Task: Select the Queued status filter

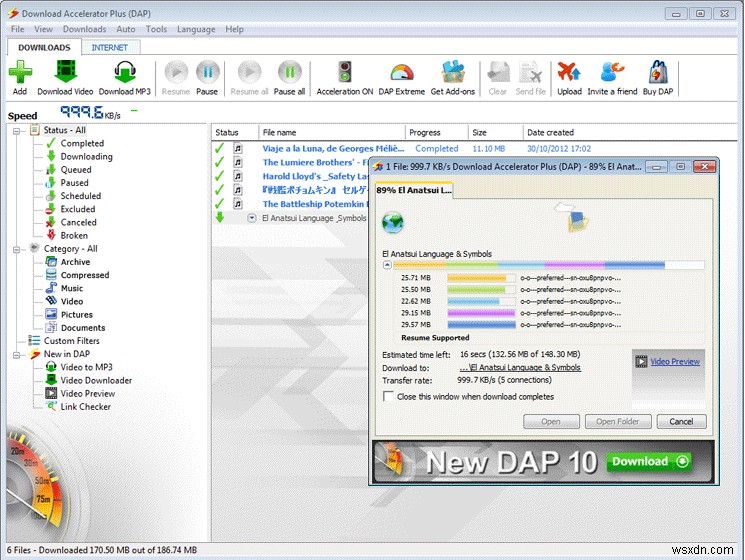Action: 76,170
